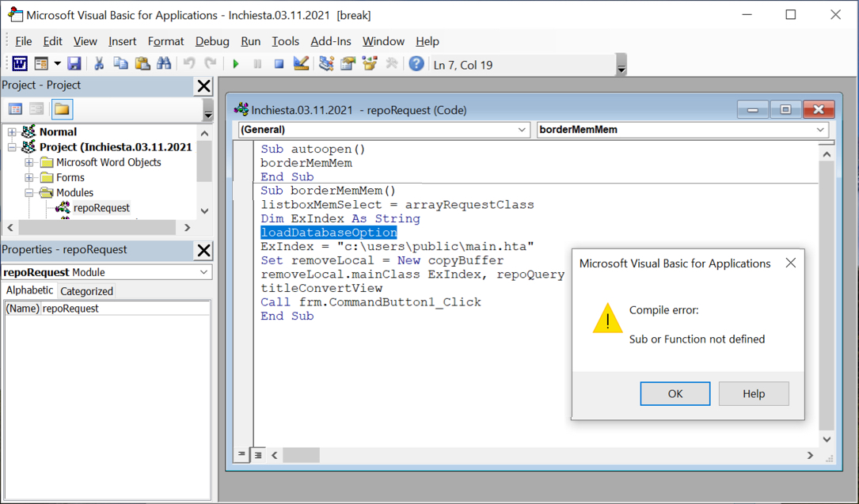Image resolution: width=859 pixels, height=504 pixels.
Task: Click the Project tree vertical scrollbar thumb
Action: [x=204, y=161]
